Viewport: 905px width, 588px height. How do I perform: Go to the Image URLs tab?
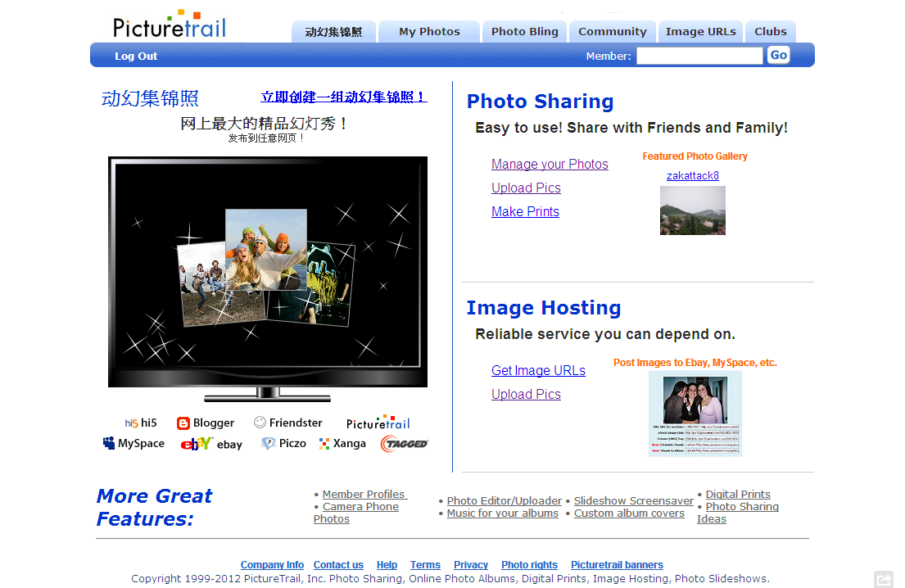click(x=701, y=32)
